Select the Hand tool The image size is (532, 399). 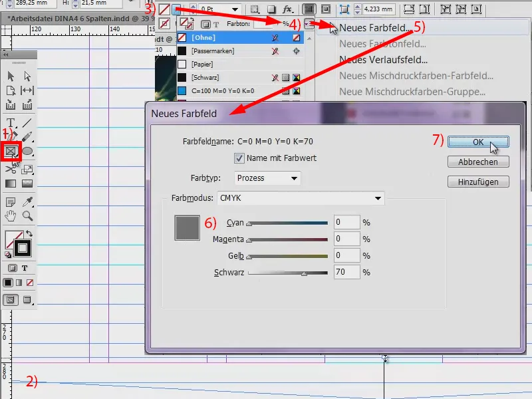11,215
